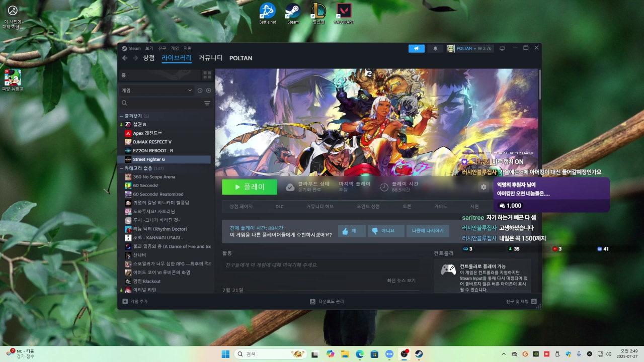Viewport: 644px width, 362px height.
Task: Open the 게임 games menu
Action: click(175, 48)
